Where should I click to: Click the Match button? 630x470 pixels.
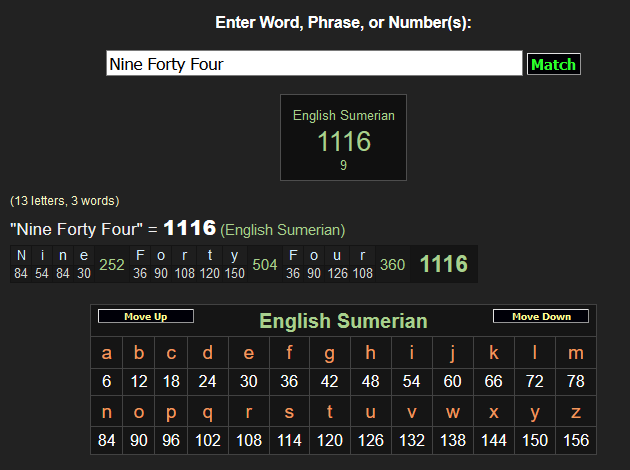click(x=553, y=64)
